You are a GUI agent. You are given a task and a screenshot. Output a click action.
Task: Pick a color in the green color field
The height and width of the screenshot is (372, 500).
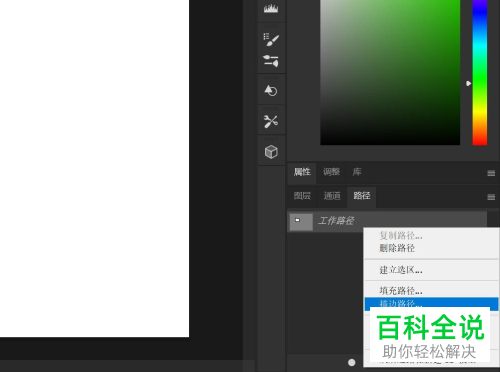click(390, 72)
